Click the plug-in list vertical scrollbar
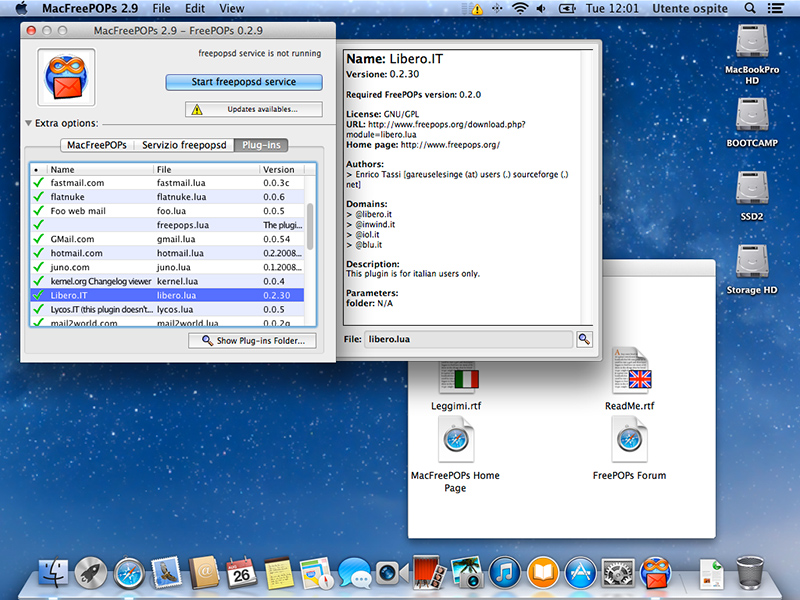 click(x=310, y=227)
